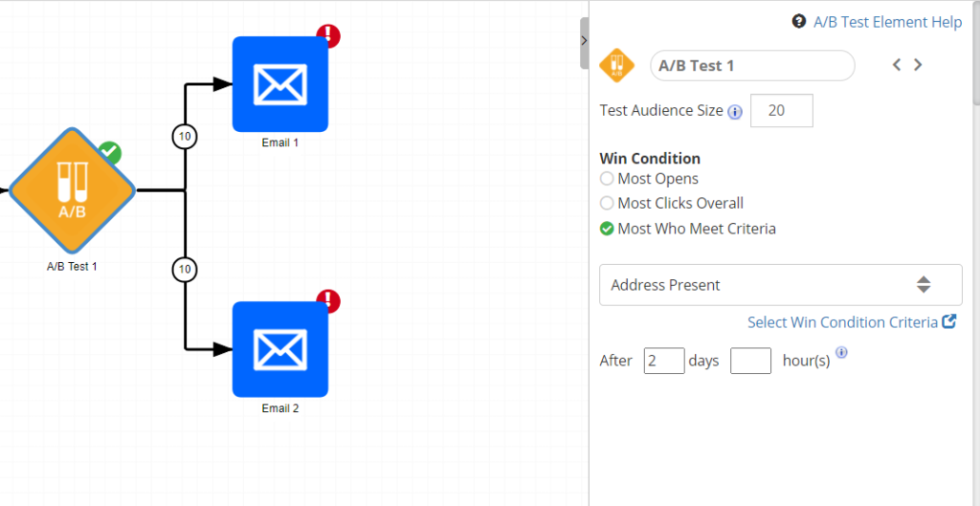The width and height of the screenshot is (980, 506).
Task: Go to next element with right chevron
Action: point(918,65)
